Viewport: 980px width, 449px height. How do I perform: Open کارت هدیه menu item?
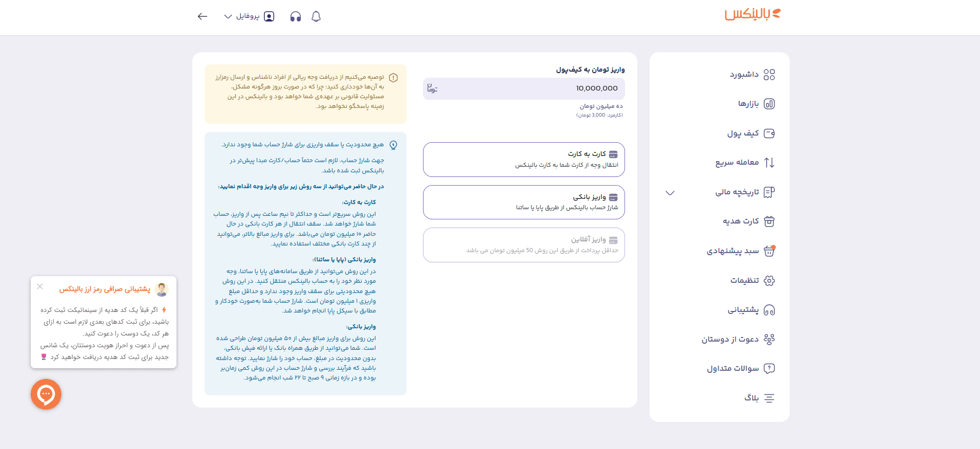741,221
